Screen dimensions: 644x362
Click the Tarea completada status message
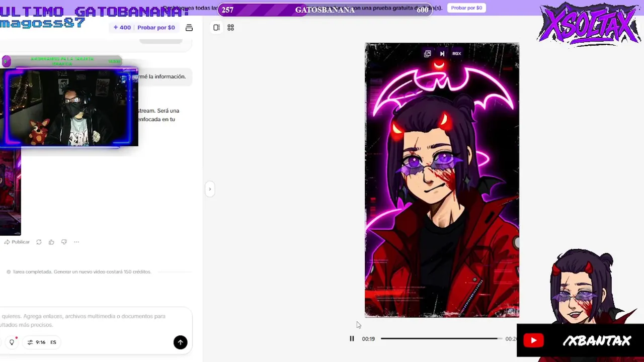78,271
